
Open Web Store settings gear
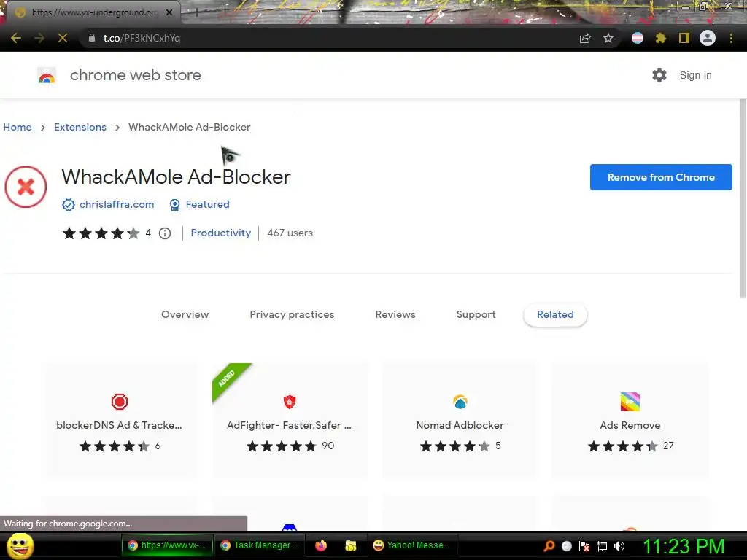[x=659, y=75]
